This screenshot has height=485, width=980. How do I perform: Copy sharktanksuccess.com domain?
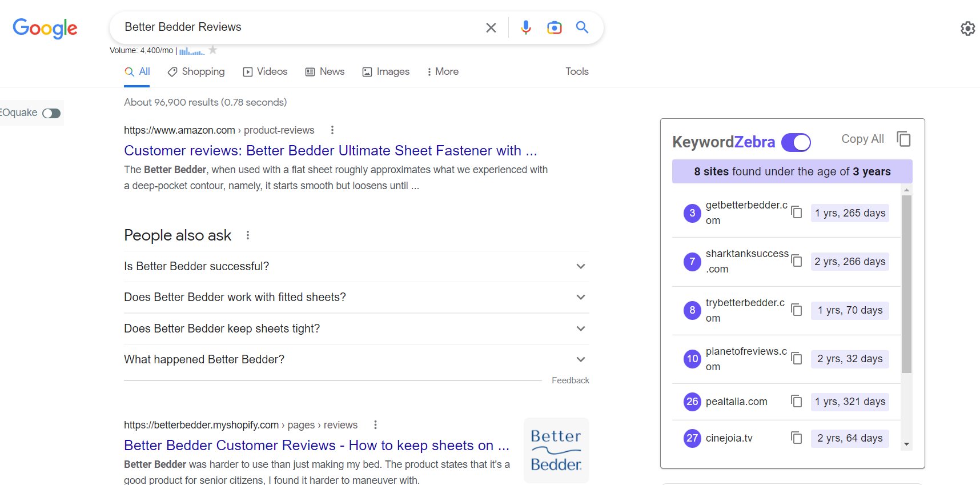pos(797,261)
